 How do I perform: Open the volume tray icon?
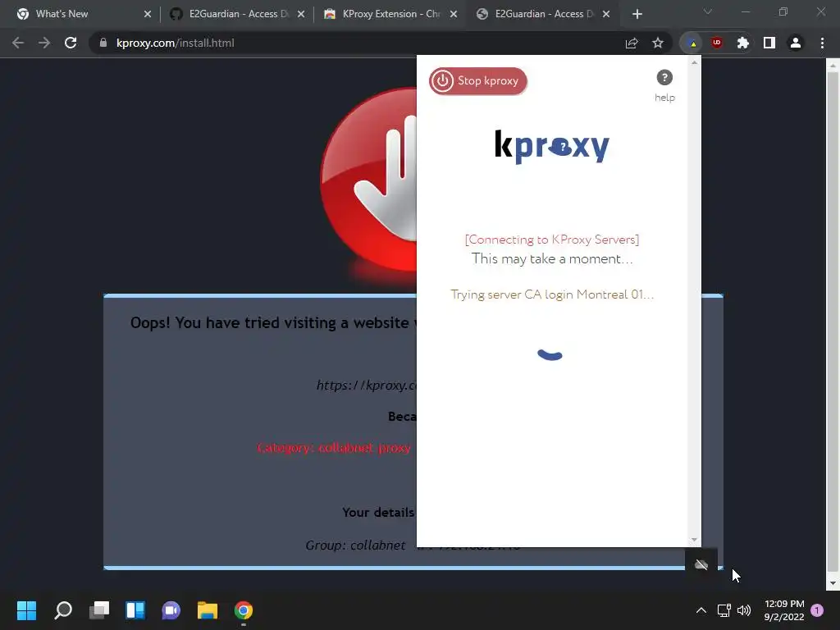[743, 610]
